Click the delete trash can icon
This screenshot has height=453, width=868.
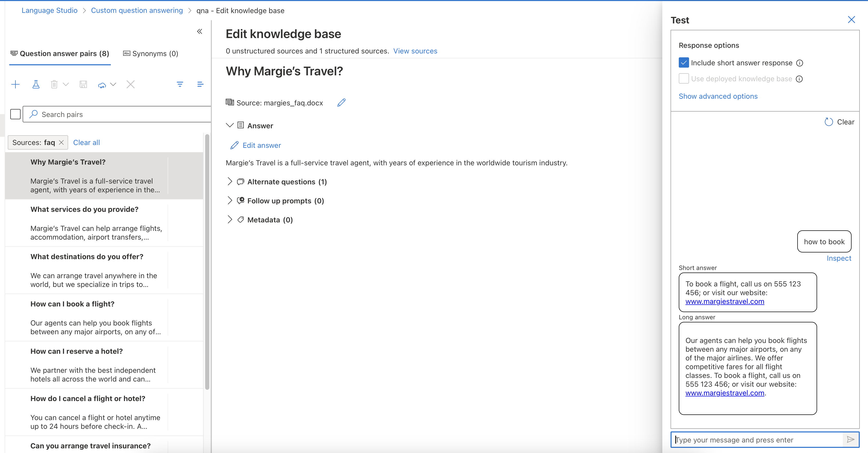pos(54,84)
